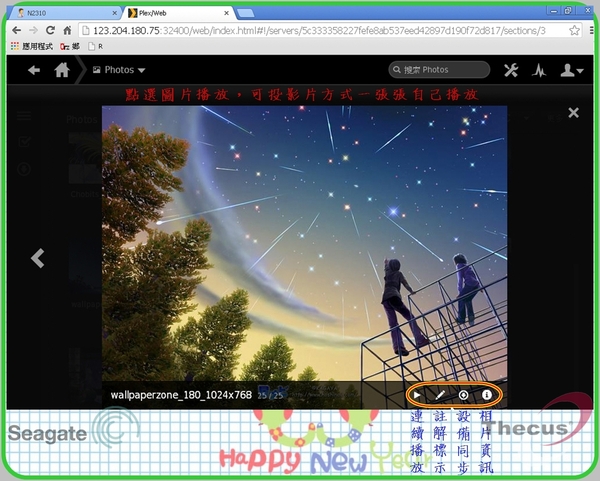The width and height of the screenshot is (600, 481).
Task: Click the Plex back arrow icon
Action: point(34,70)
